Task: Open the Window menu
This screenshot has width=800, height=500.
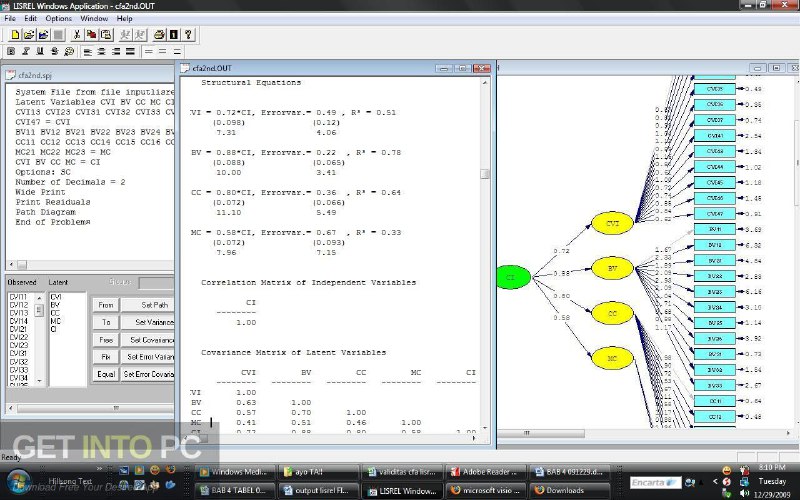Action: coord(94,18)
